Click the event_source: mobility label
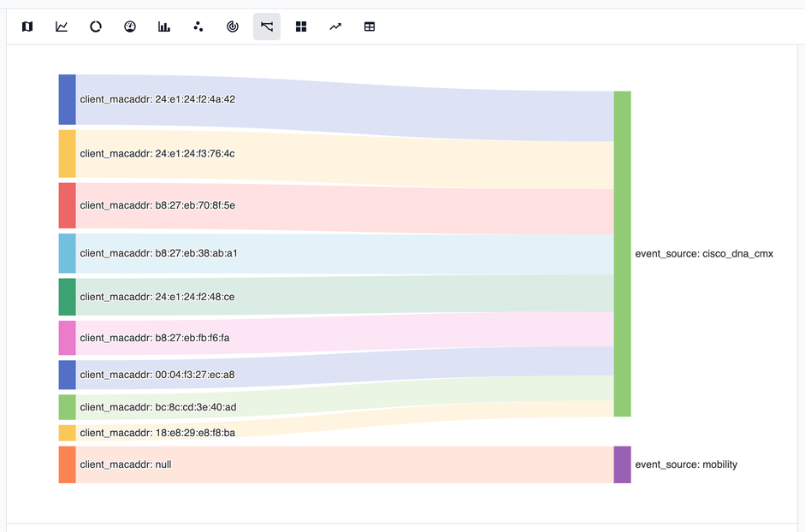This screenshot has height=532, width=805. click(x=686, y=464)
